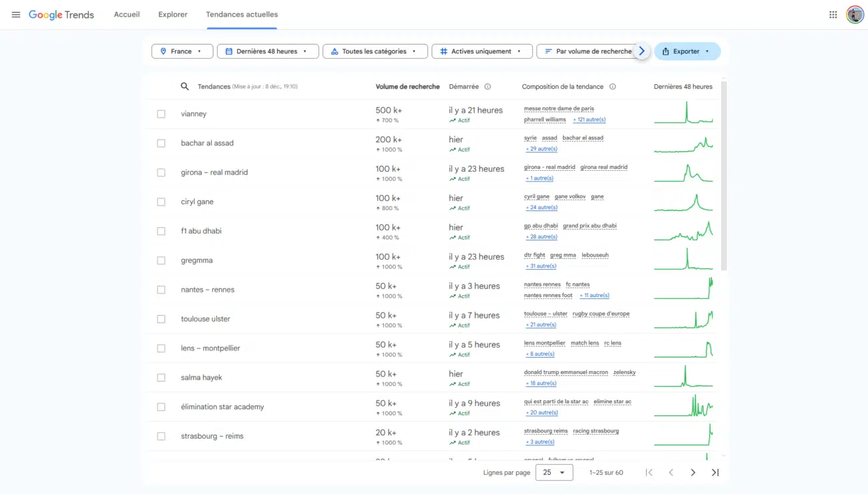Open élimination star academy sparkline chart
Image resolution: width=868 pixels, height=494 pixels.
coord(683,407)
